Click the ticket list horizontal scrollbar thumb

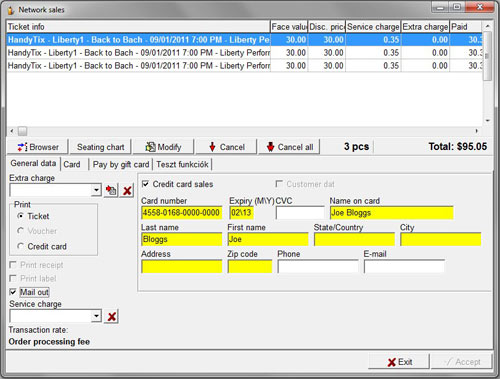click(22, 131)
